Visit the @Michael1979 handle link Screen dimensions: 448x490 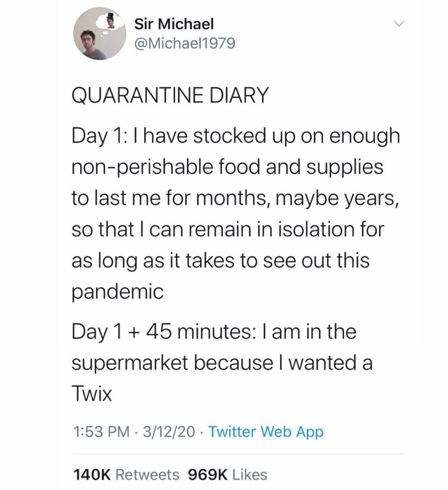184,45
